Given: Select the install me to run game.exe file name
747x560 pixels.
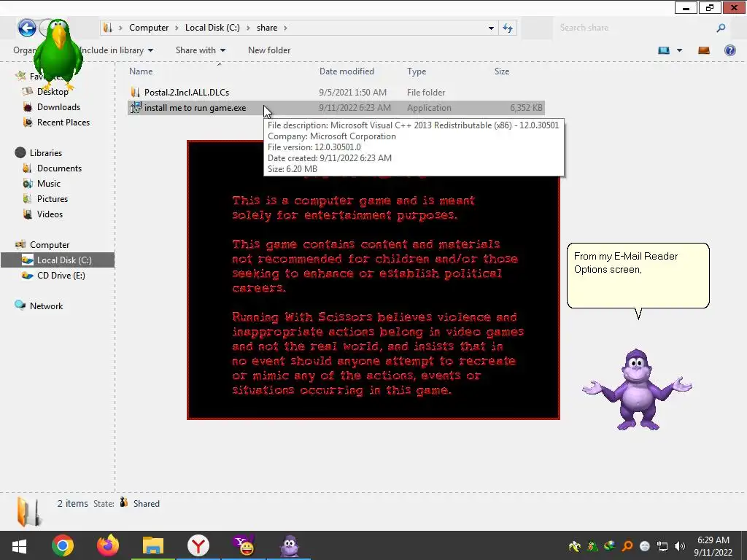Looking at the screenshot, I should point(196,108).
